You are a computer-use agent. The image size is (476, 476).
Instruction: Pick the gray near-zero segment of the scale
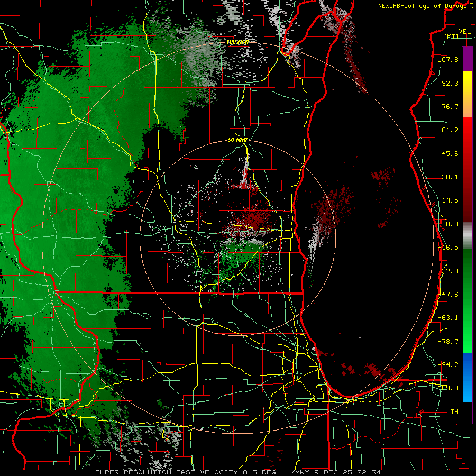coord(467,235)
